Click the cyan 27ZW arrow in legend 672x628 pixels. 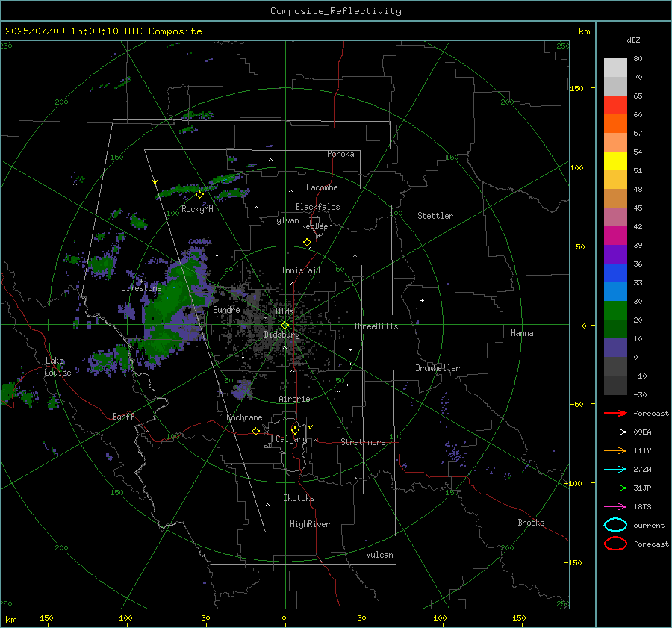pyautogui.click(x=615, y=470)
